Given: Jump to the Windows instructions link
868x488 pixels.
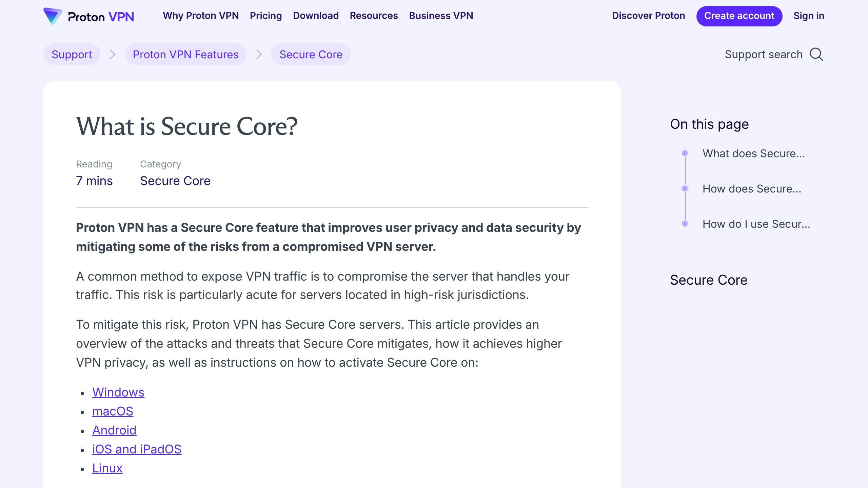Looking at the screenshot, I should (118, 392).
